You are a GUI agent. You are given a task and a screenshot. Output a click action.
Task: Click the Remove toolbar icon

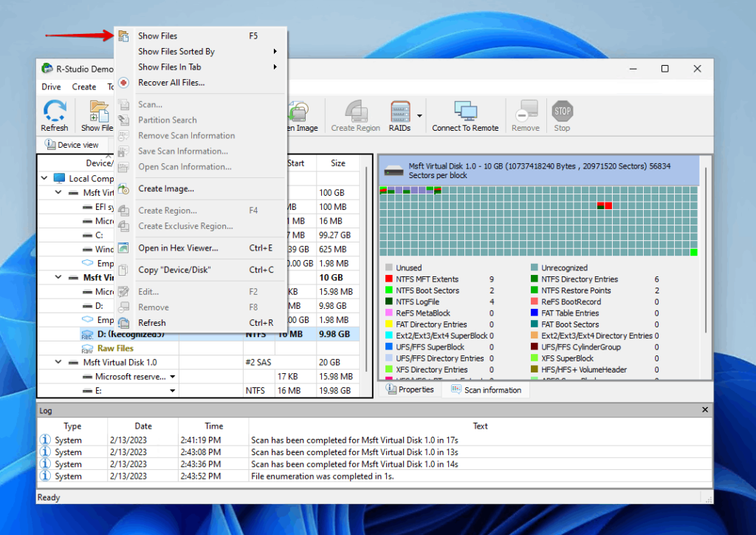point(526,111)
